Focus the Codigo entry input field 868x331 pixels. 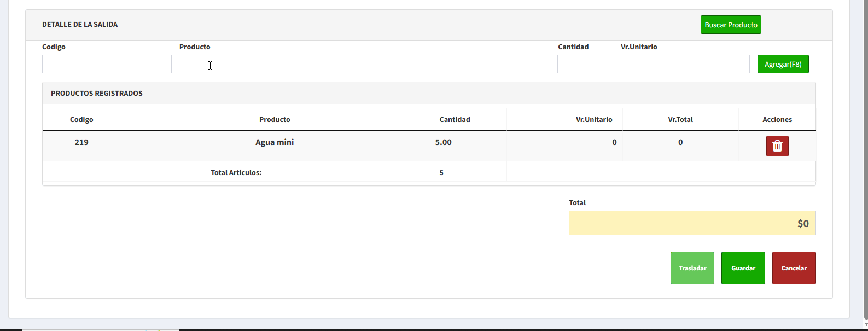[106, 64]
